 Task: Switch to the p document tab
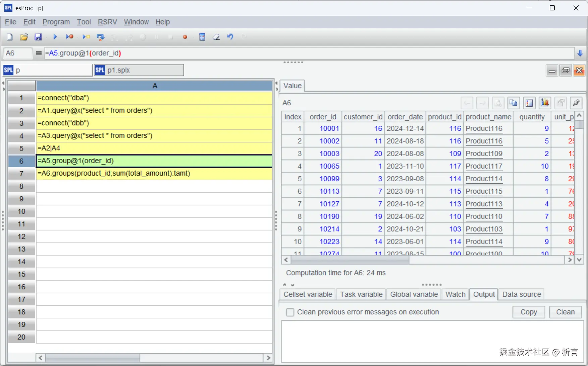point(48,70)
